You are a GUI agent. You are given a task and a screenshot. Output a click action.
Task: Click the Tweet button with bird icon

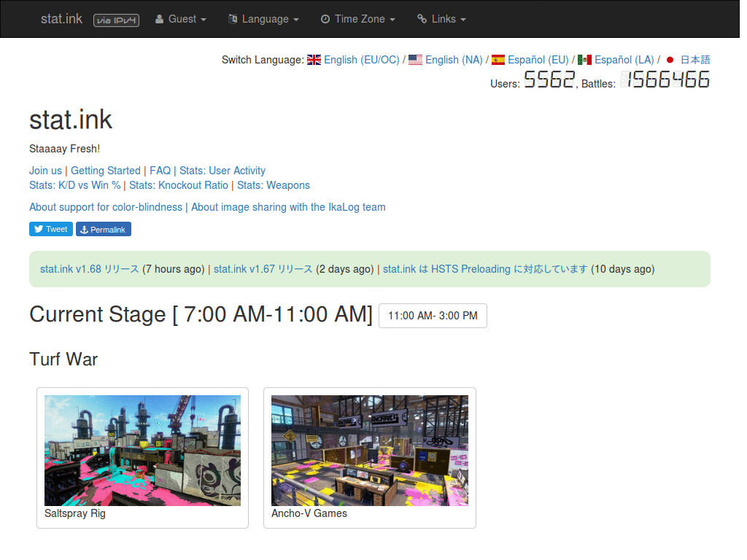coord(51,229)
